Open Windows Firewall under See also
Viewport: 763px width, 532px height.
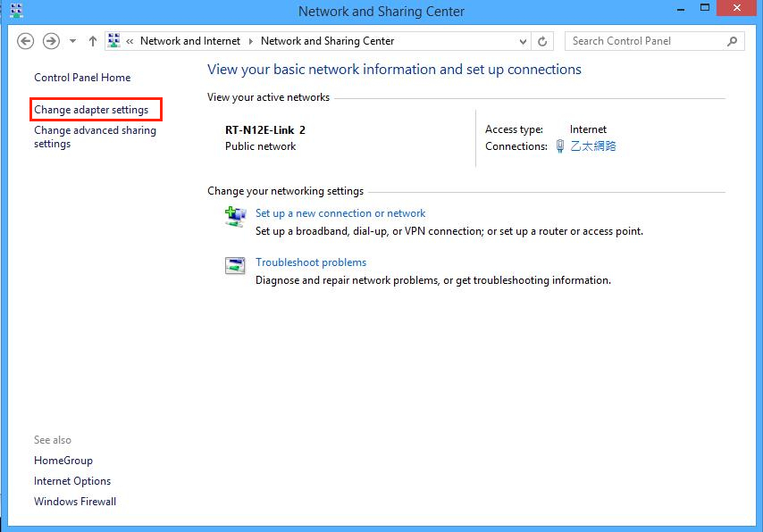[75, 502]
